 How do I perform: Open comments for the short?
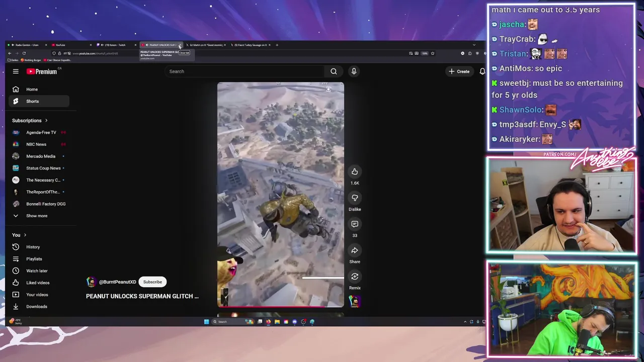[355, 224]
